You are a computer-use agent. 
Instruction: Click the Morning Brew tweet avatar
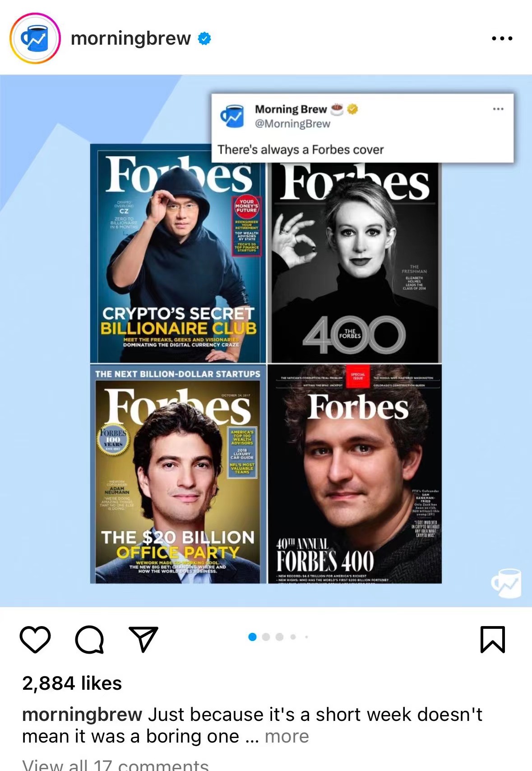coord(232,116)
